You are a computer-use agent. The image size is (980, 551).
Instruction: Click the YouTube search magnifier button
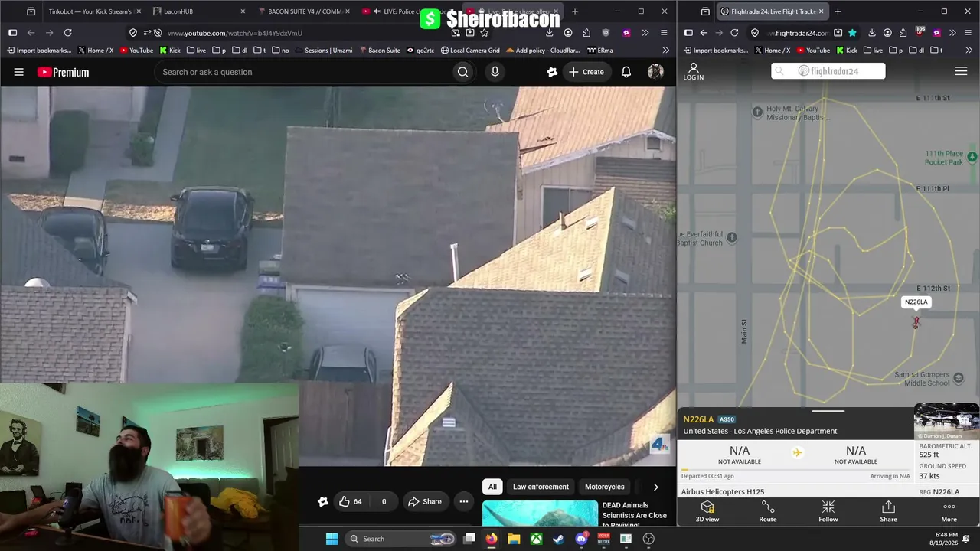point(463,72)
